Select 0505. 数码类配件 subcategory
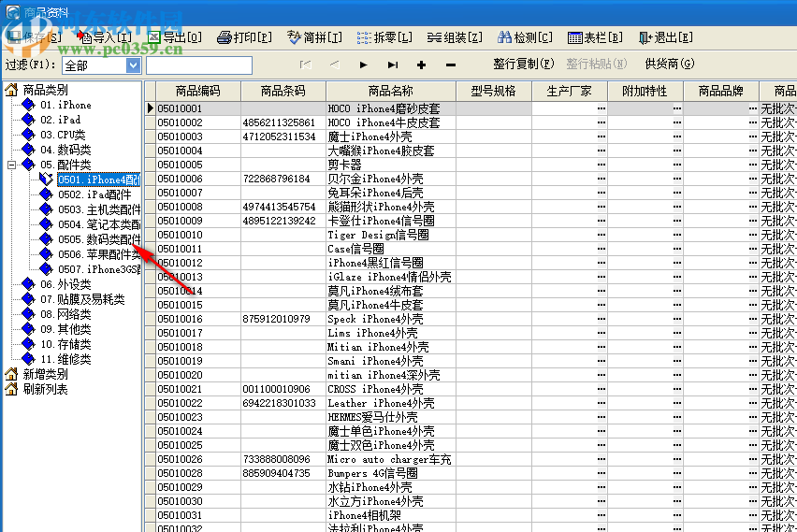The height and width of the screenshot is (532, 797). (98, 239)
